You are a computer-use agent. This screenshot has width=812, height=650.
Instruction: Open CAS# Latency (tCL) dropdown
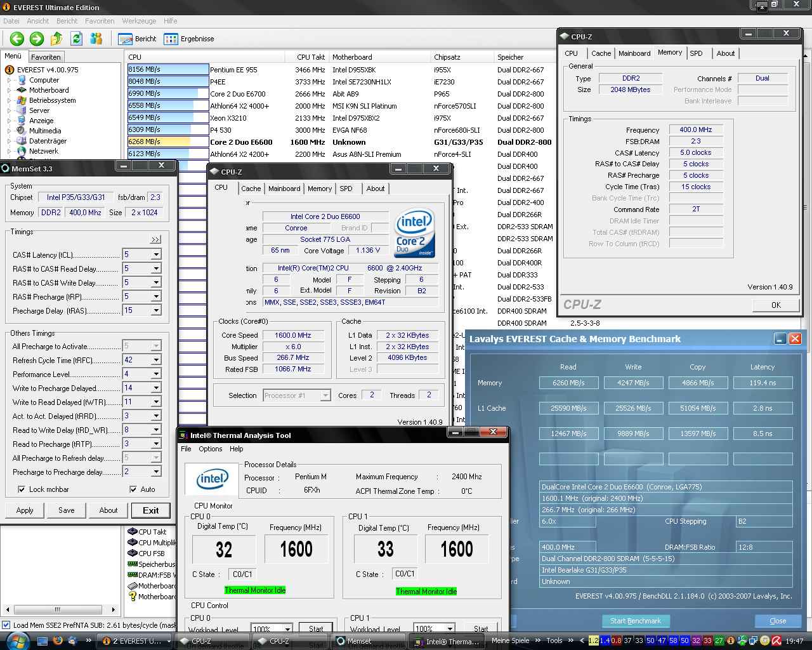tap(155, 255)
